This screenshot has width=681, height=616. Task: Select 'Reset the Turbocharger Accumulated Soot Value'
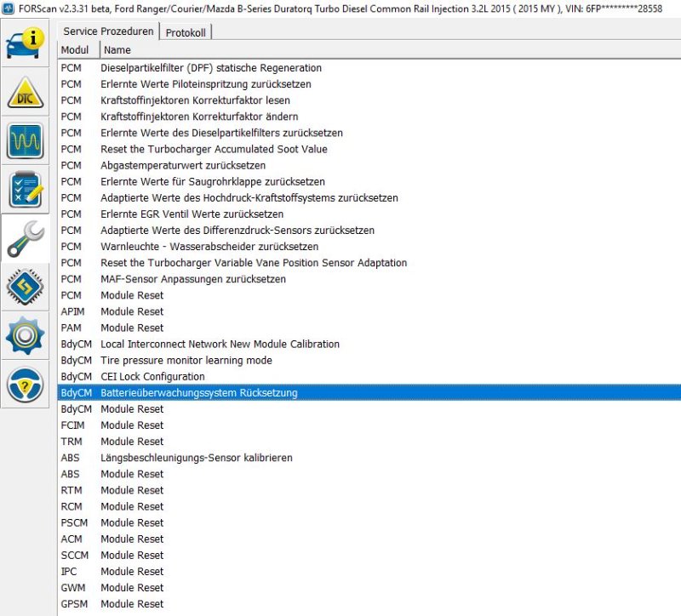click(369, 149)
